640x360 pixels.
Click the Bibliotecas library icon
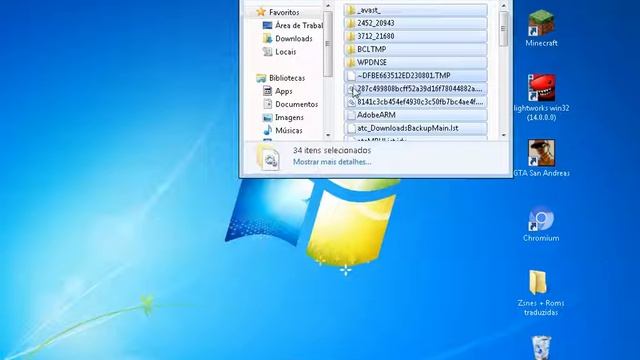tap(261, 78)
